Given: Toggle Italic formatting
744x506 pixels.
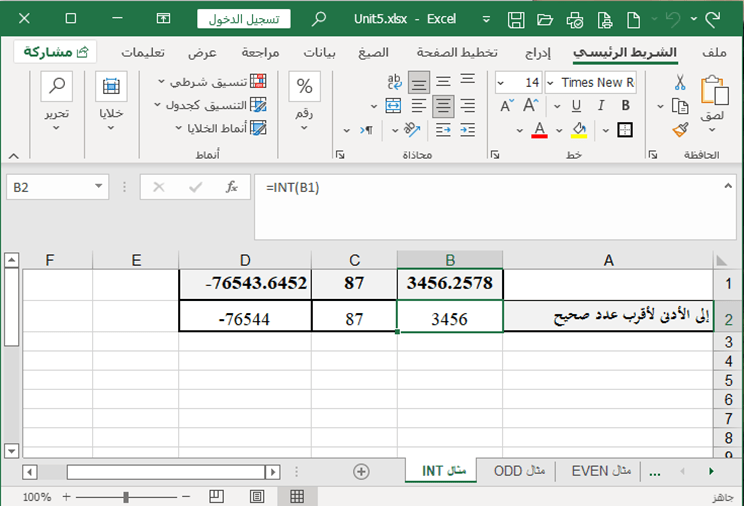Looking at the screenshot, I should pyautogui.click(x=599, y=105).
